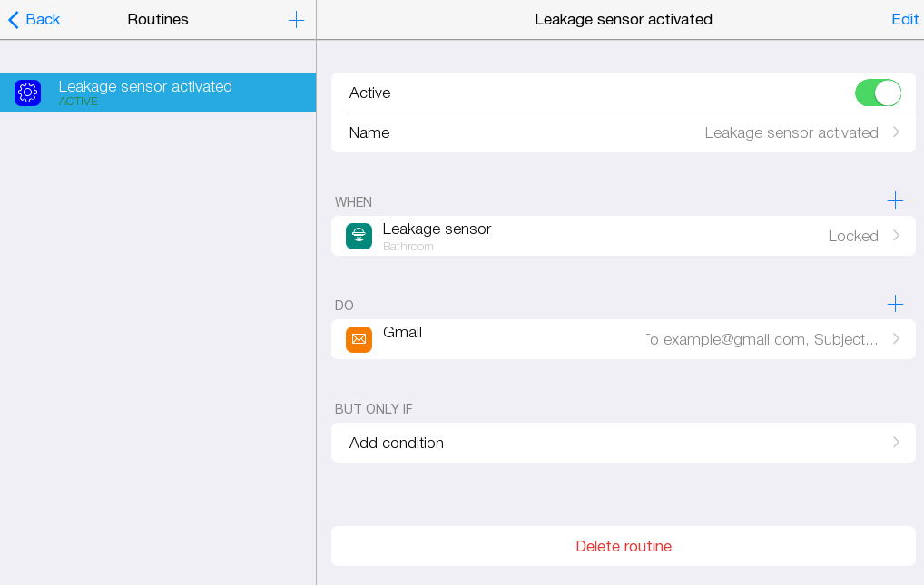Screen dimensions: 924x585
Task: Open Gmail recipient and subject summary
Action: pyautogui.click(x=762, y=339)
